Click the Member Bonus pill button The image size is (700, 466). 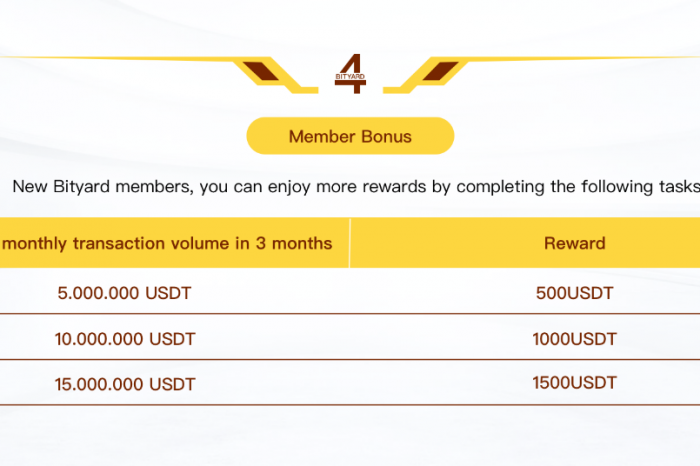[x=350, y=136]
